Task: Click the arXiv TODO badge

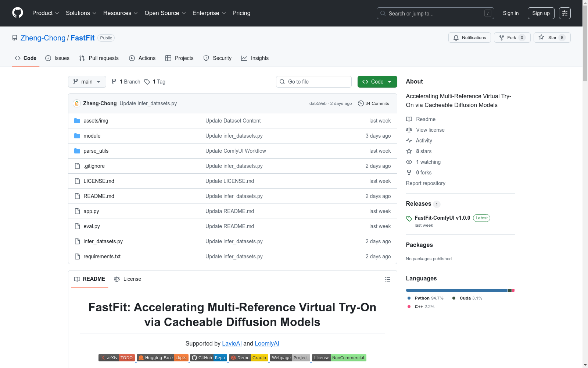Action: 116,358
